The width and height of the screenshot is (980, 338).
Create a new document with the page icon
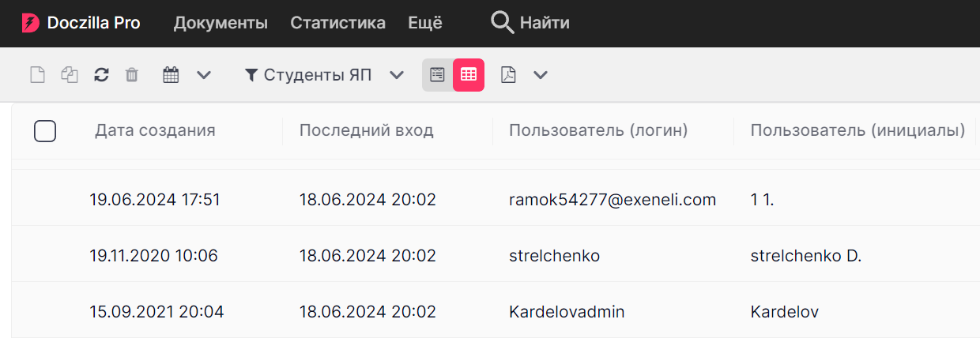click(x=37, y=75)
